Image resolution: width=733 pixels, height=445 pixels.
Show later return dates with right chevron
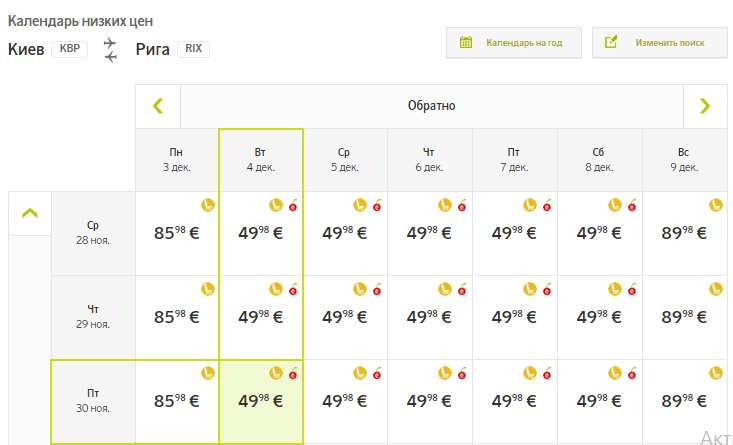[705, 106]
